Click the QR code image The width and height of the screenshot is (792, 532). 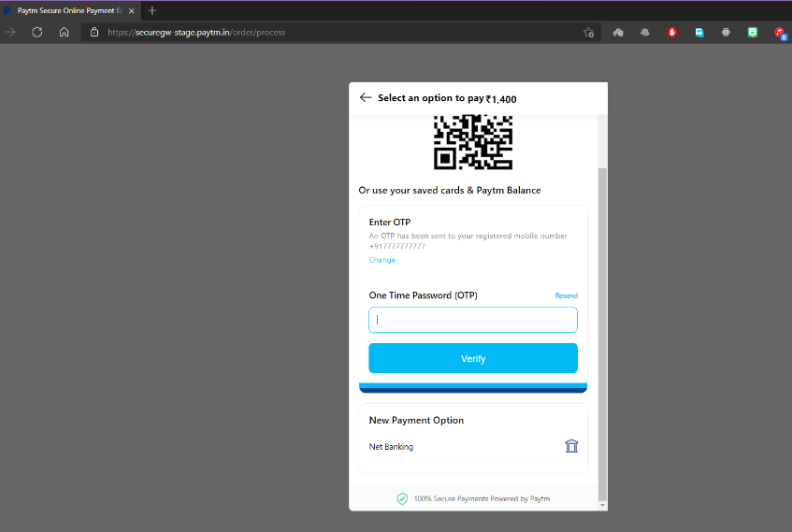pos(473,142)
